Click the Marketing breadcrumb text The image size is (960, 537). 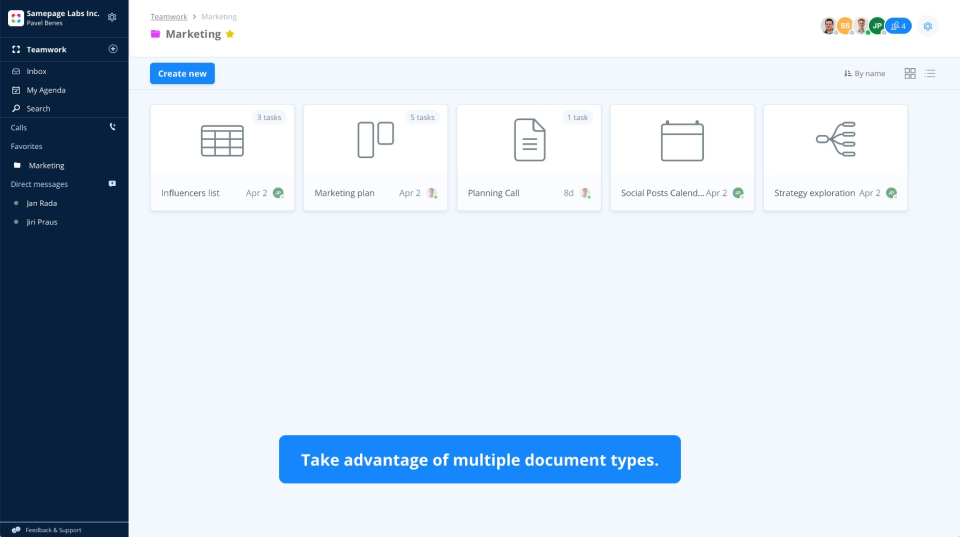coord(219,17)
